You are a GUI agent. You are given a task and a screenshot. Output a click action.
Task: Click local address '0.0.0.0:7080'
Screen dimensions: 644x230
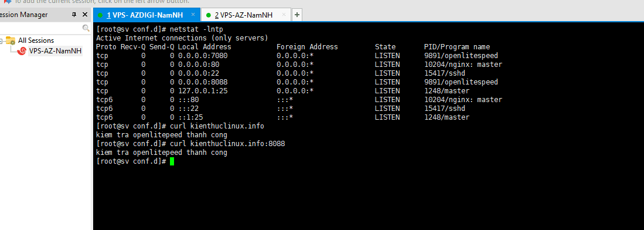[203, 56]
